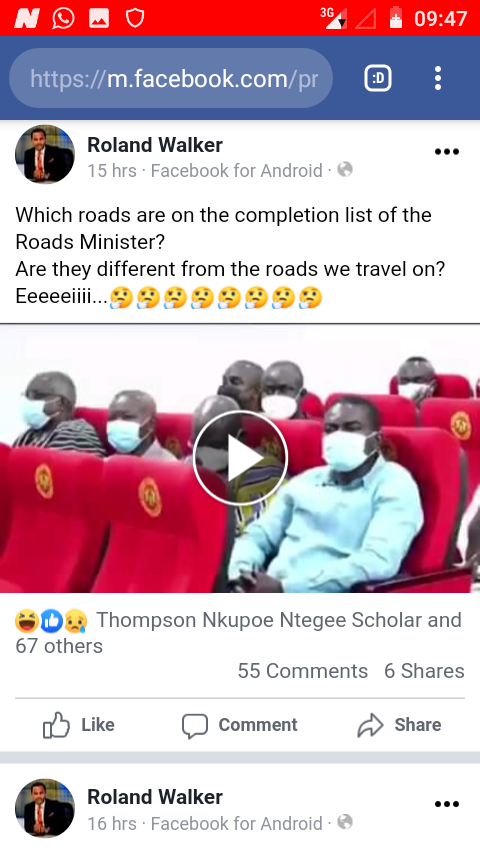
Task: Like the Roads Minister post
Action: coord(79,725)
